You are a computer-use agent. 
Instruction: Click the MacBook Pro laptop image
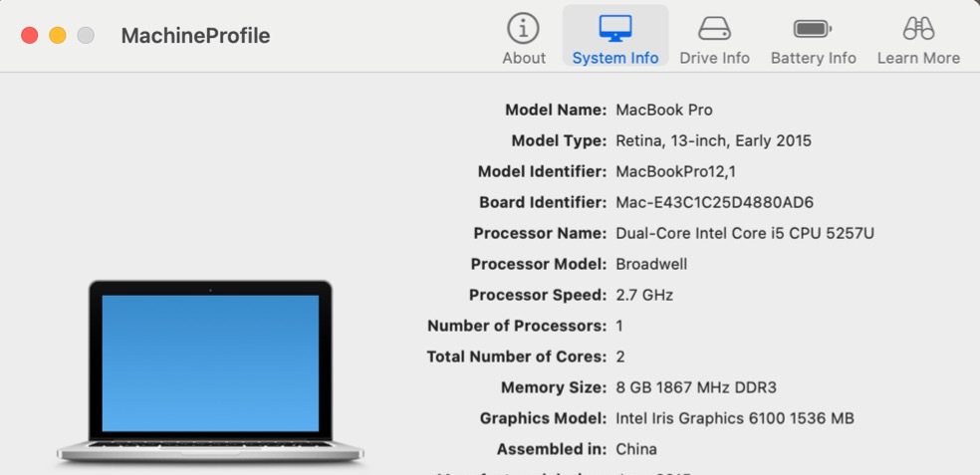210,371
